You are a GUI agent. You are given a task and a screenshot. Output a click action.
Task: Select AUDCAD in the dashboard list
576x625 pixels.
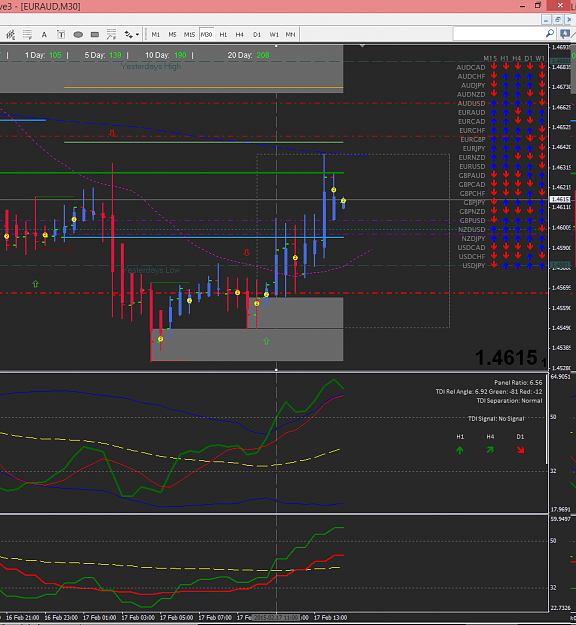pos(471,67)
